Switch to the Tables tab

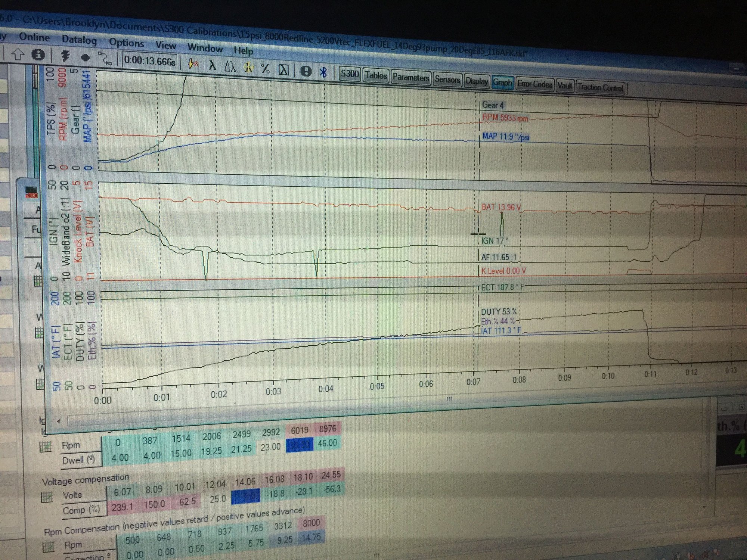(375, 75)
